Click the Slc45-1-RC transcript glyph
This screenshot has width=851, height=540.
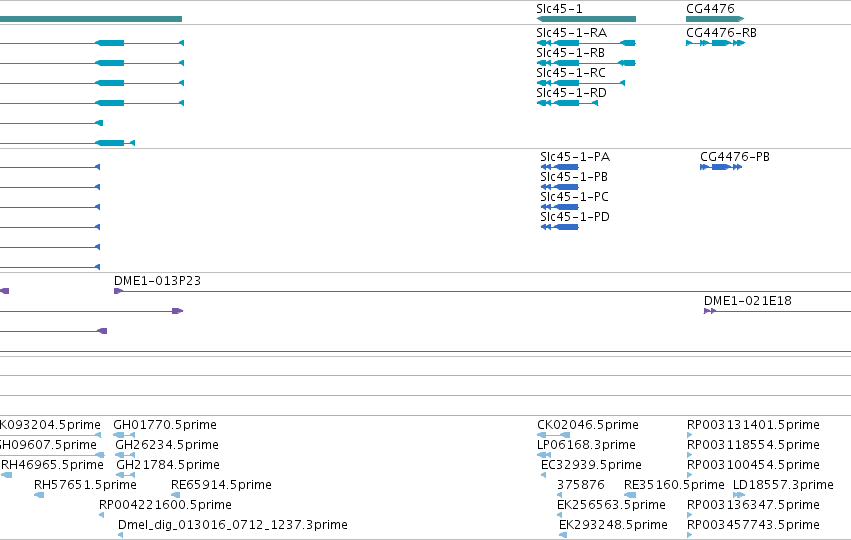pyautogui.click(x=581, y=83)
